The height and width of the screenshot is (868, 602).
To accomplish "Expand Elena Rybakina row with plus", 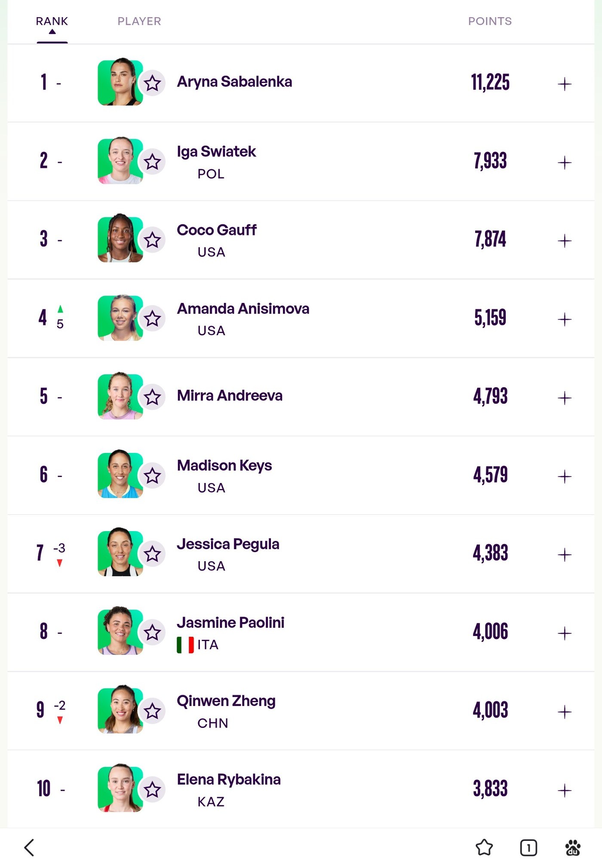I will tap(564, 790).
